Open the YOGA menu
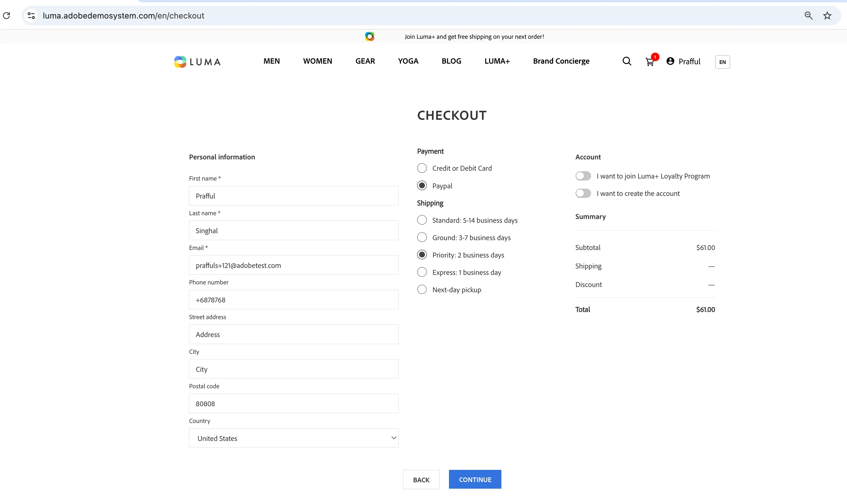 pos(408,61)
